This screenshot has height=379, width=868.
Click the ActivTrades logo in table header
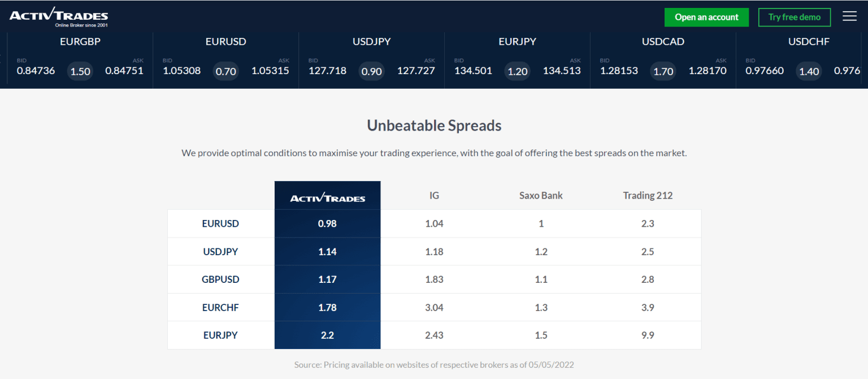pos(327,197)
